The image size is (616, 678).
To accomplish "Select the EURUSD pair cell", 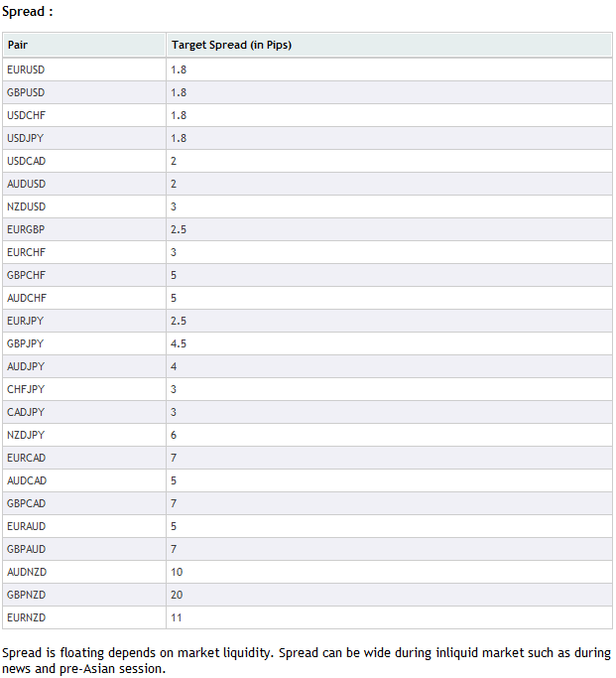I will tap(84, 69).
